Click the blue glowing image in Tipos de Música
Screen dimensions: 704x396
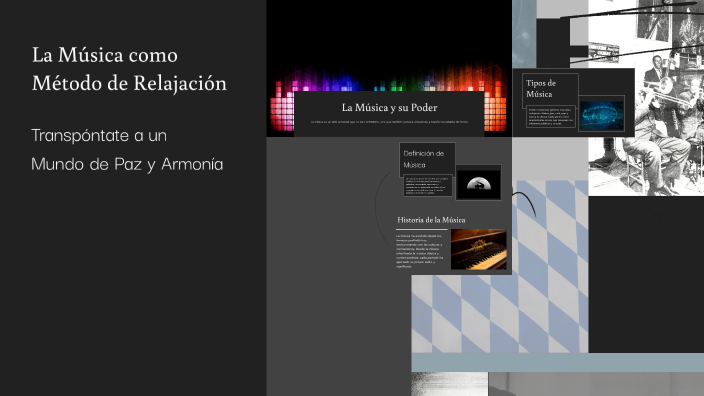(x=602, y=115)
